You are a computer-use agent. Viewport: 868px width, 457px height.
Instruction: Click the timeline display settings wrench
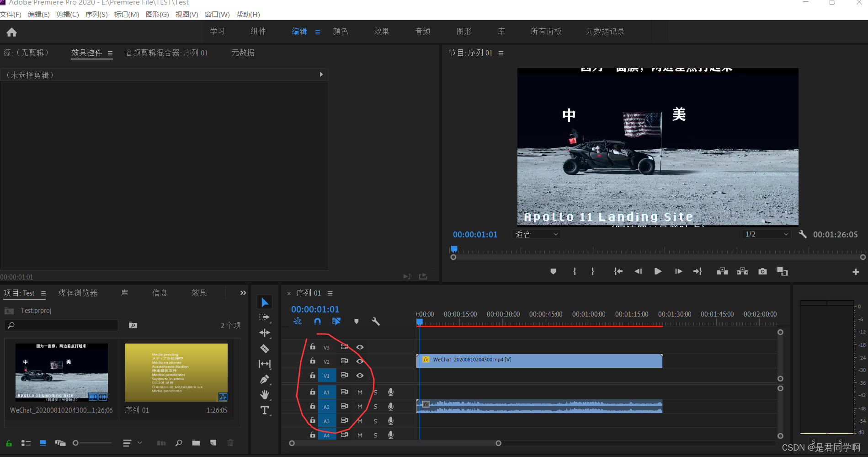[x=376, y=322]
